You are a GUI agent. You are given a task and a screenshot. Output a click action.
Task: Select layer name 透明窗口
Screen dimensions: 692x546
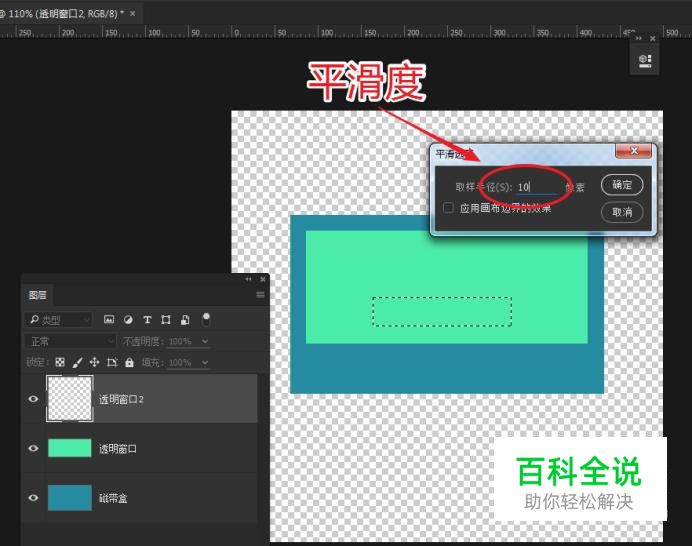point(117,449)
